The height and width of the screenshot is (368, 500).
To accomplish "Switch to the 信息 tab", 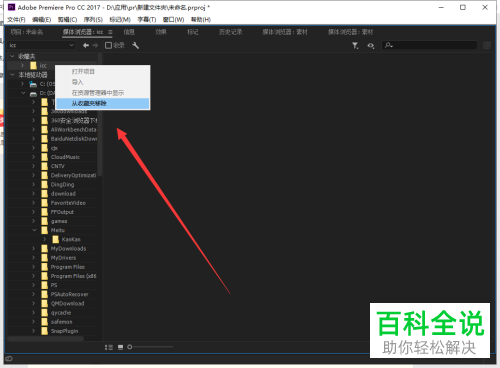I will pyautogui.click(x=129, y=32).
